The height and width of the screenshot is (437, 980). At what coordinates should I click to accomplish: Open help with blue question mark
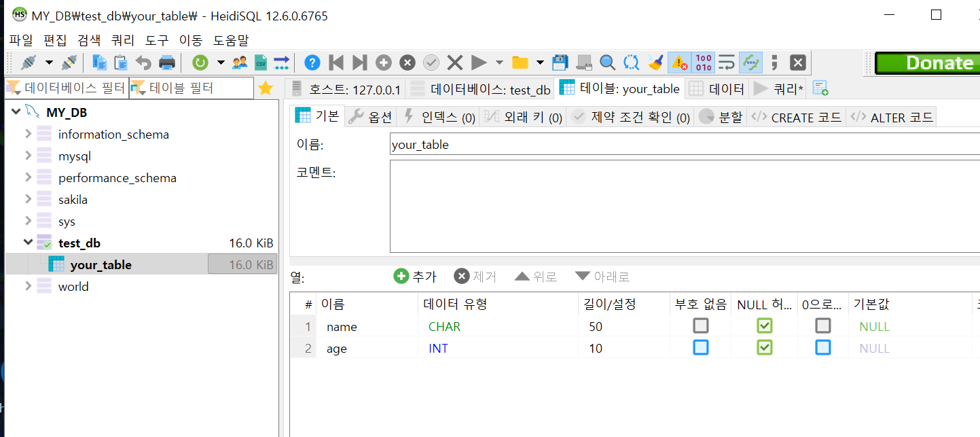[x=312, y=63]
